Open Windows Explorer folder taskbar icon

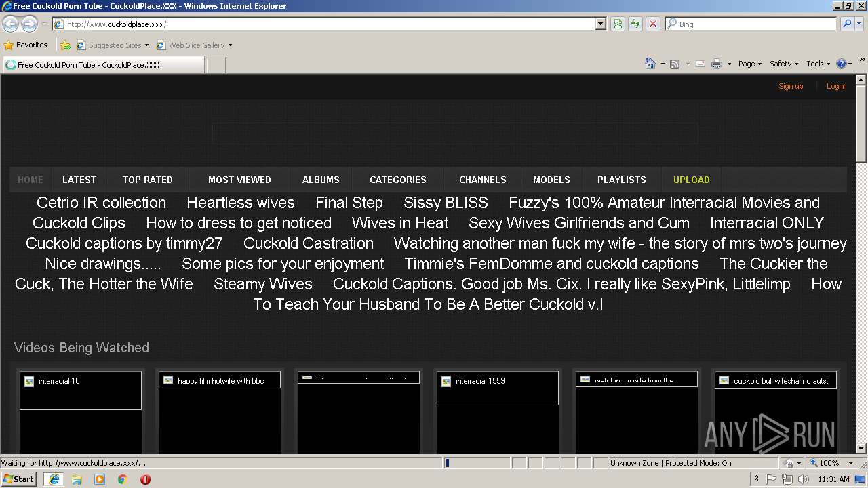[x=77, y=479]
